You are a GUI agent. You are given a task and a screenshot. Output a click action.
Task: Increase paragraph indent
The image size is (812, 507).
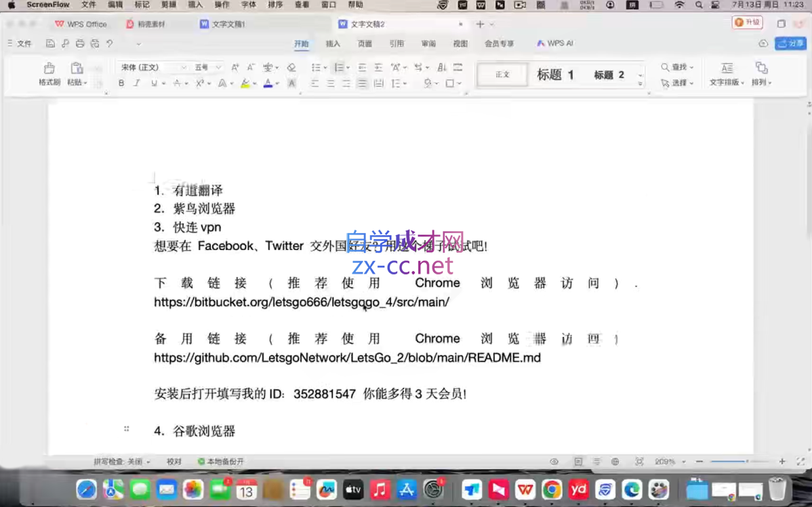[379, 67]
